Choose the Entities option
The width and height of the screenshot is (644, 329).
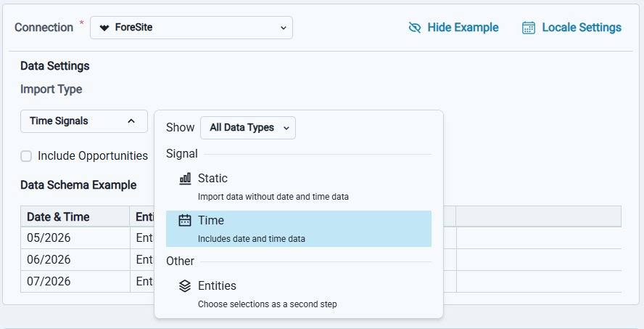click(x=299, y=294)
